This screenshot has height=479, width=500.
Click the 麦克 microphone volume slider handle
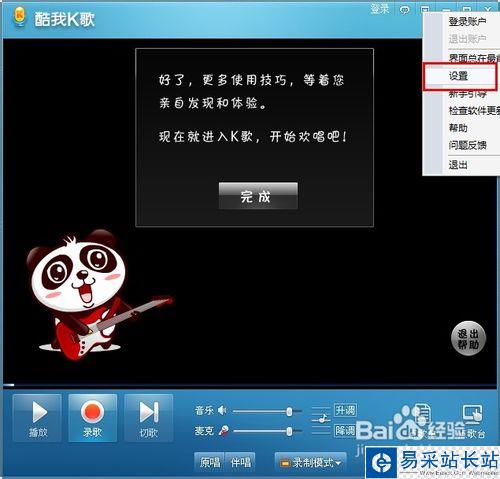(289, 431)
